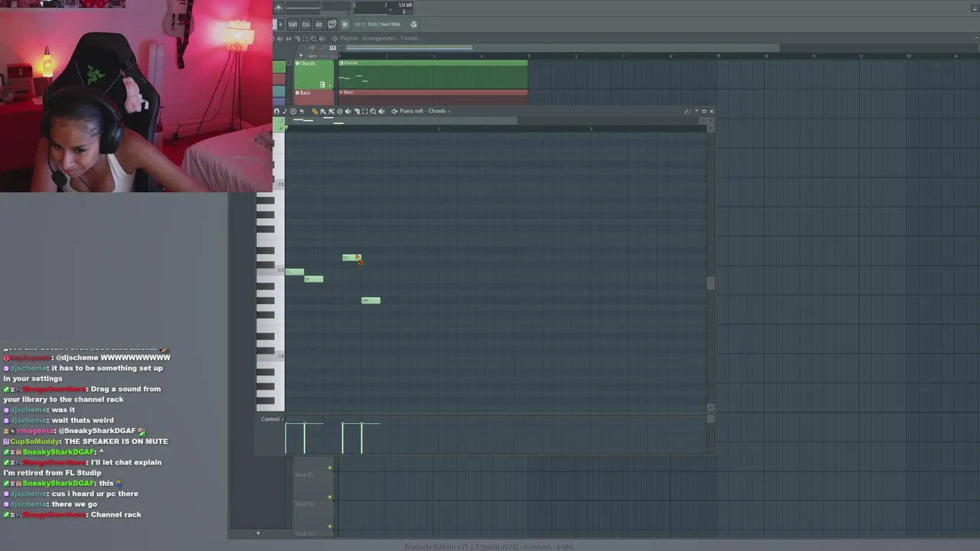Select the Playback speaker tool in Piano roll
Screen dimensions: 980x551
(381, 111)
